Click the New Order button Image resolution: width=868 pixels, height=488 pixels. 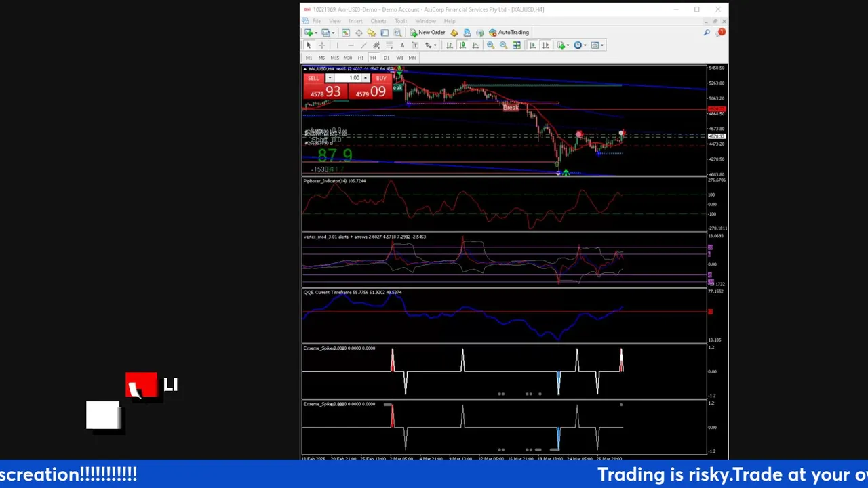click(428, 33)
